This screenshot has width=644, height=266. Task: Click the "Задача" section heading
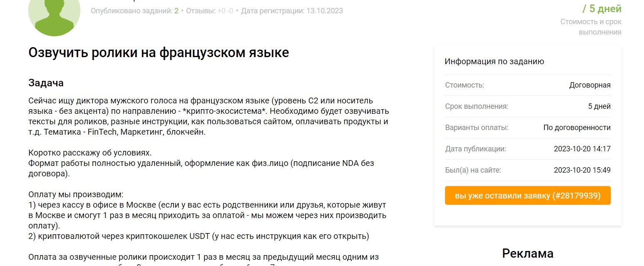[x=46, y=83]
